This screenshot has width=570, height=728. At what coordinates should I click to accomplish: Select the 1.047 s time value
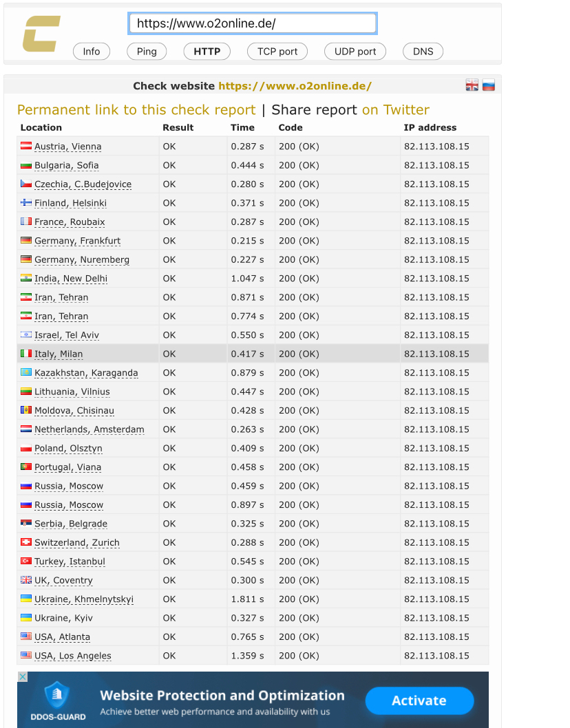click(x=248, y=278)
